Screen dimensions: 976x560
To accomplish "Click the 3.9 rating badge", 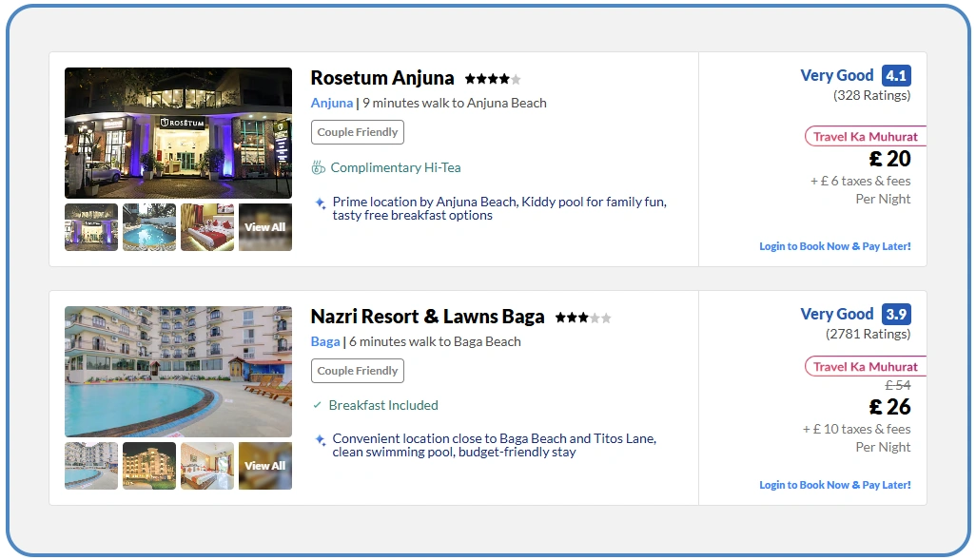I will tap(895, 315).
